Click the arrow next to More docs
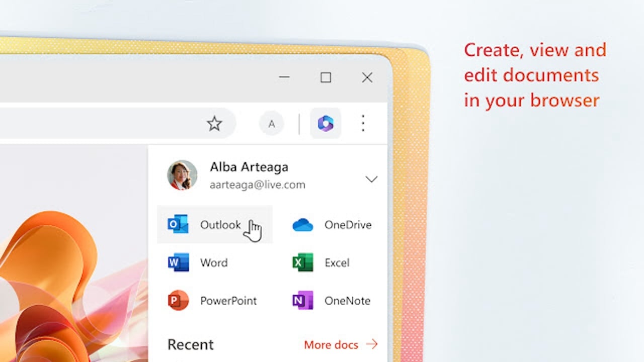Image resolution: width=644 pixels, height=362 pixels. [372, 344]
